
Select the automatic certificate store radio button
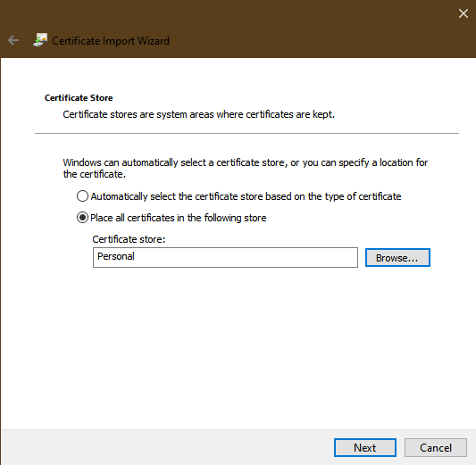82,196
